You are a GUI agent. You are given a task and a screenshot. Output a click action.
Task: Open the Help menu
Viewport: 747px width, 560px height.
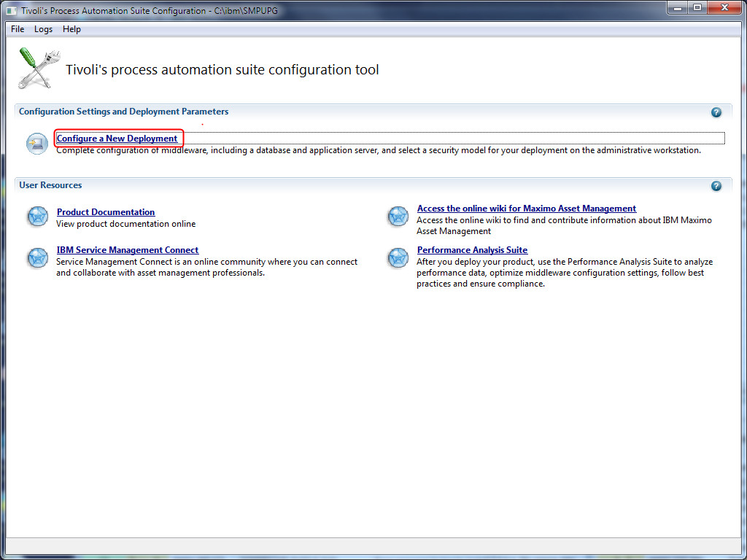[x=72, y=29]
